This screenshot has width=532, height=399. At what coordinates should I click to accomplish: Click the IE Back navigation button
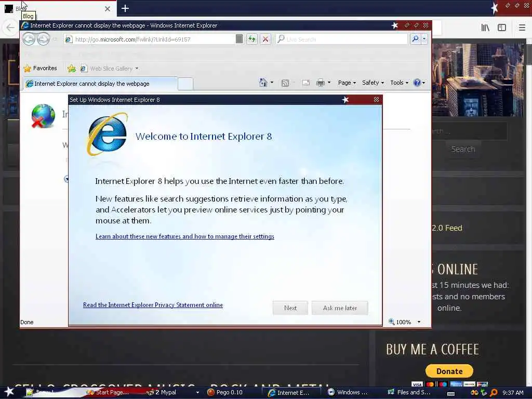click(x=29, y=39)
